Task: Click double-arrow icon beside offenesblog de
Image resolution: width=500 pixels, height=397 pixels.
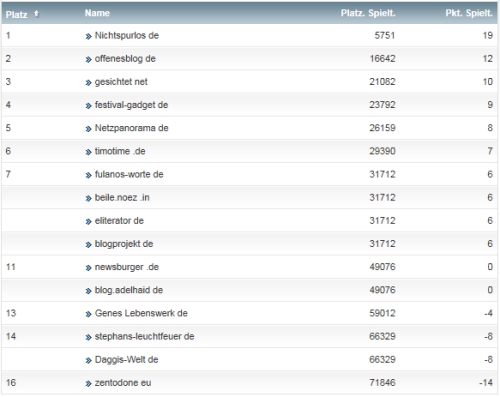Action: pos(88,60)
